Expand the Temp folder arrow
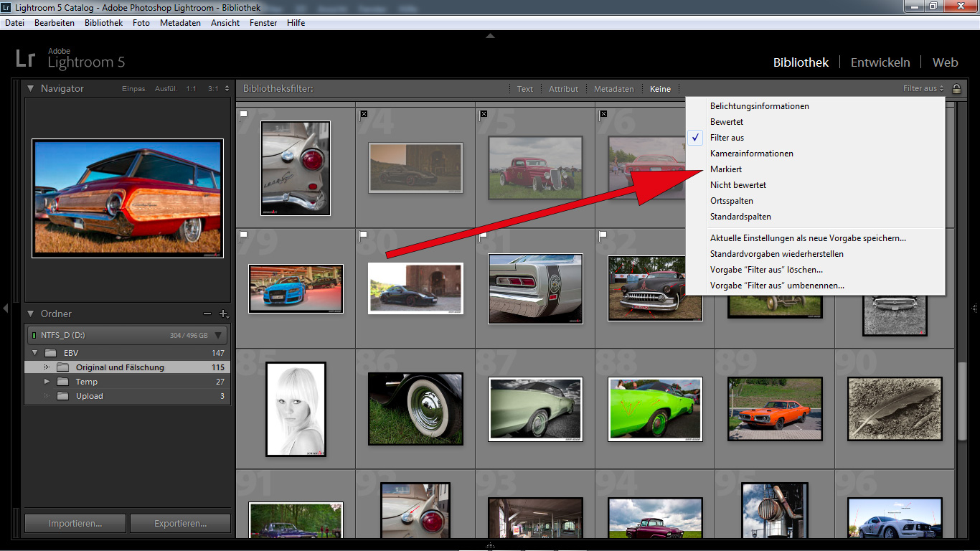 tap(47, 382)
